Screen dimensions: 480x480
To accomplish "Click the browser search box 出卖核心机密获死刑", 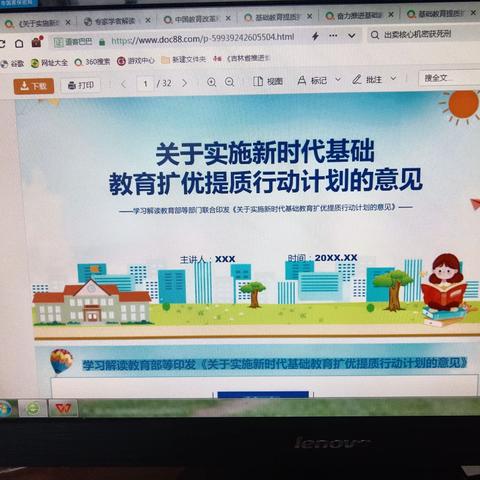I will 423,34.
